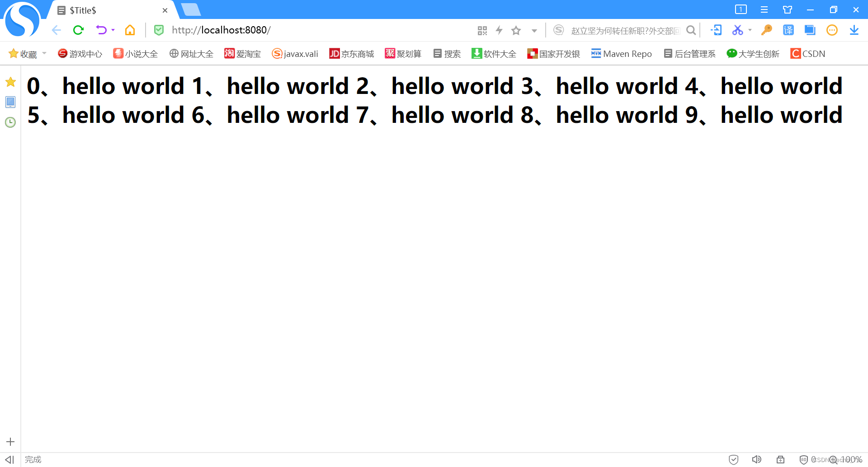Open 爱淘宝 bookmark
Viewport: 868px width, 467px height.
(x=243, y=54)
